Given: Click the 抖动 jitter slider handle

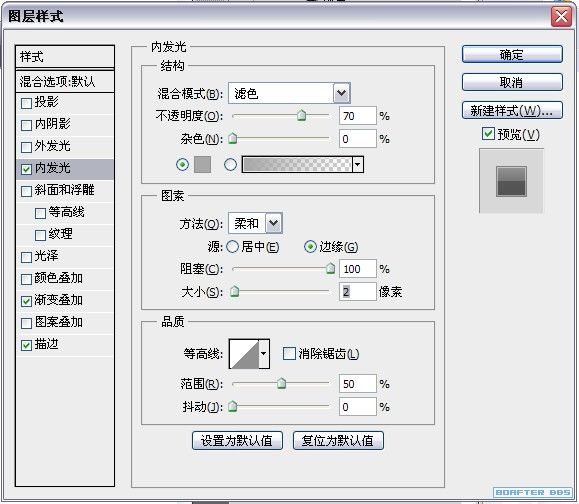Looking at the screenshot, I should click(x=232, y=406).
